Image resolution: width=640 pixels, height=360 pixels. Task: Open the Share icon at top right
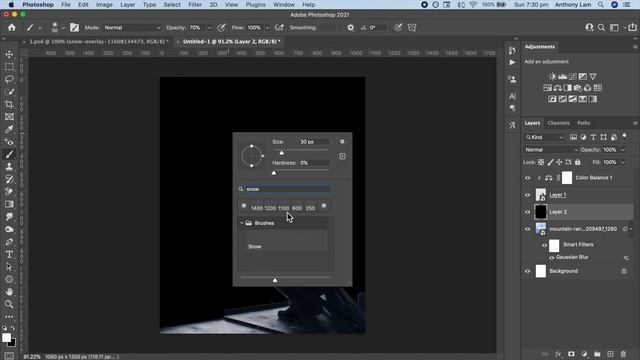pyautogui.click(x=632, y=27)
